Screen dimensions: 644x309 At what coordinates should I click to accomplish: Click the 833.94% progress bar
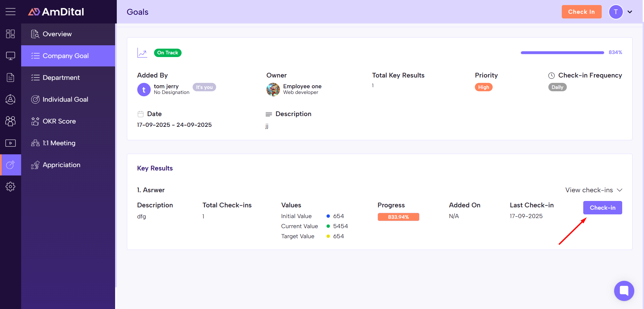click(x=398, y=217)
